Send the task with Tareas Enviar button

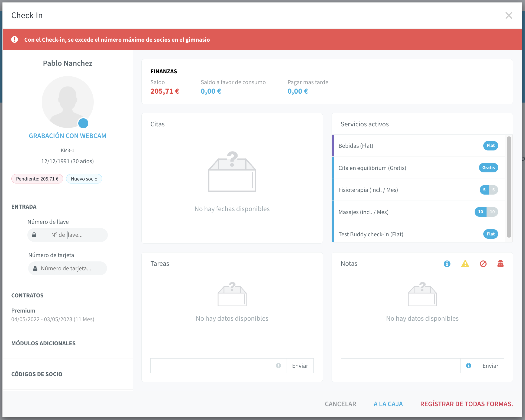[x=300, y=366]
